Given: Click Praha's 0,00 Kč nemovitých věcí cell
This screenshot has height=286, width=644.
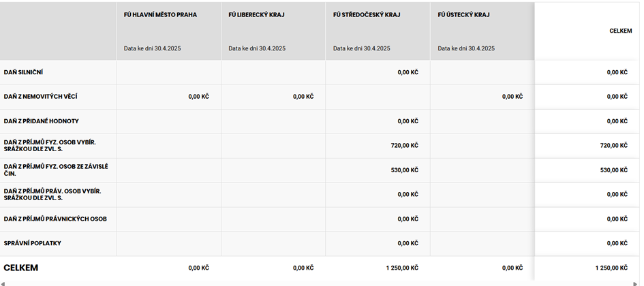Looking at the screenshot, I should tap(198, 97).
